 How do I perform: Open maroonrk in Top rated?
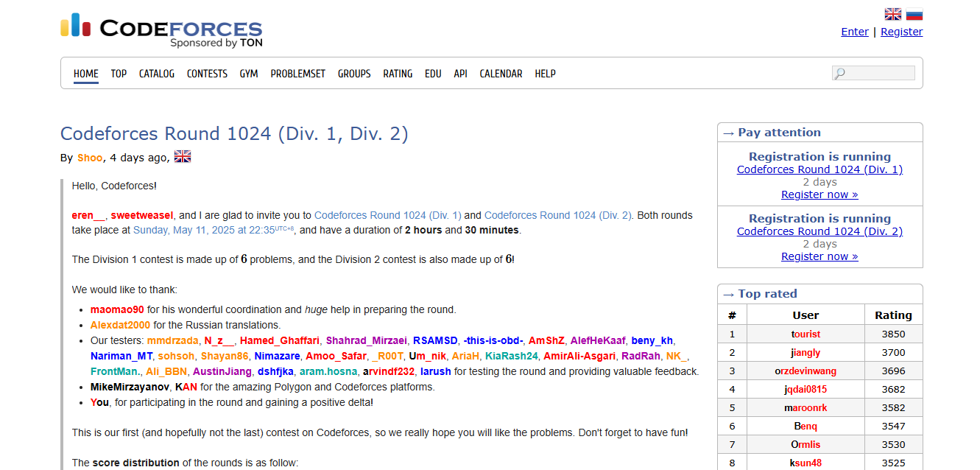(x=805, y=407)
